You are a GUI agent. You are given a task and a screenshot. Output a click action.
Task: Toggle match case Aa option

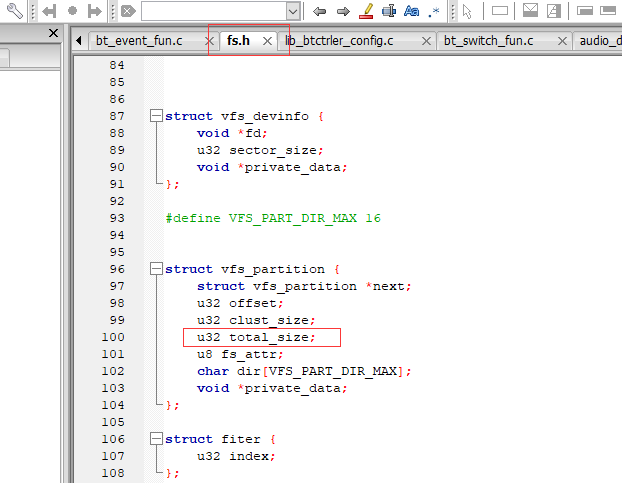coord(411,11)
